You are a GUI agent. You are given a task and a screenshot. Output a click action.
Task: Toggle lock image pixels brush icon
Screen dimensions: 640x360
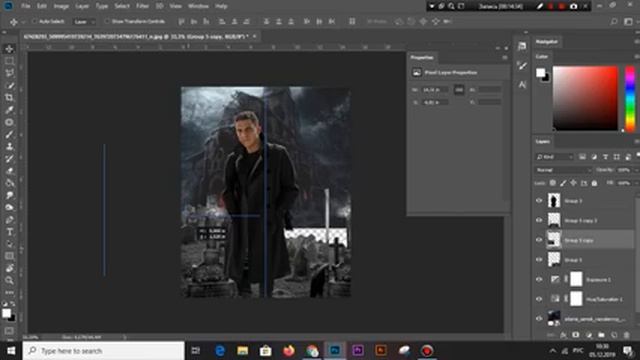point(563,183)
